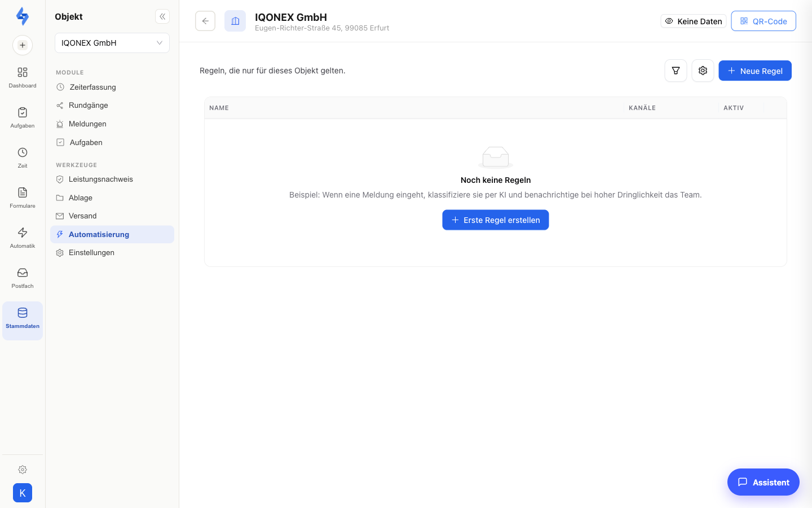Open Postfach inbox in left rail
Screen dimensions: 812x508
(23, 278)
